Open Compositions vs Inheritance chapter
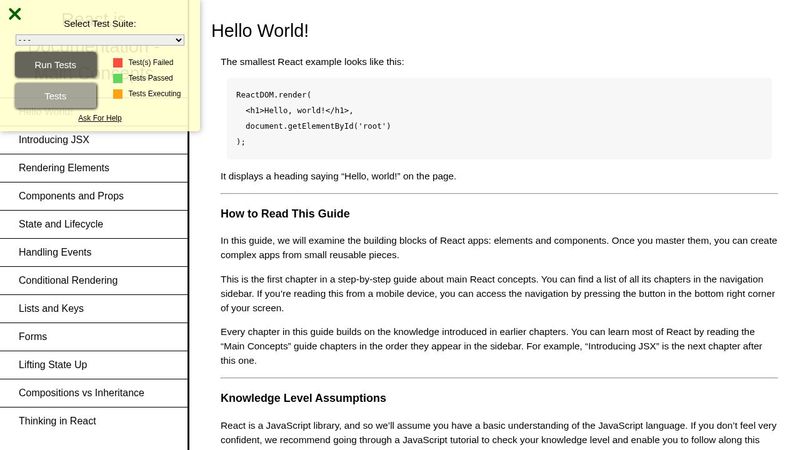 click(x=94, y=393)
